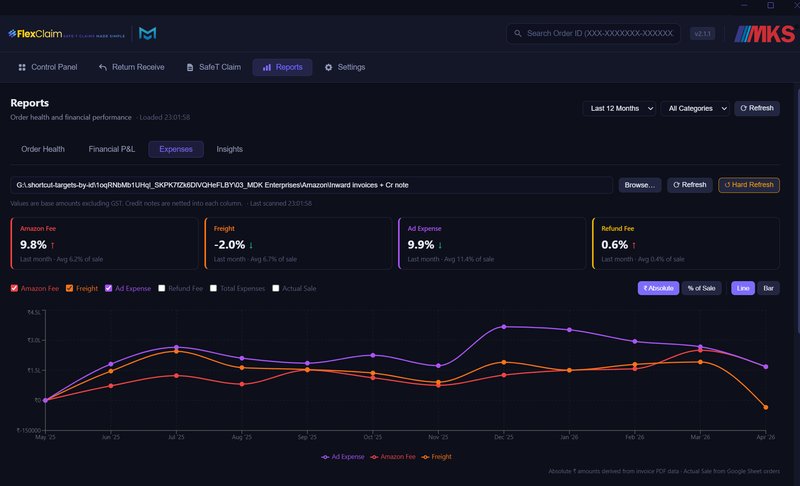Click the Ad Expense Dec '25 data point
The width and height of the screenshot is (800, 486).
click(504, 327)
